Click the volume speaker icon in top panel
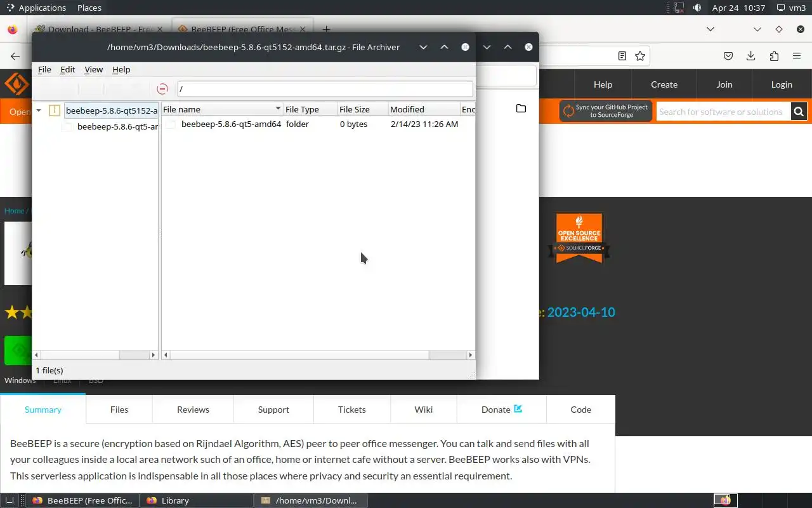Viewport: 812px width, 508px height. tap(697, 8)
